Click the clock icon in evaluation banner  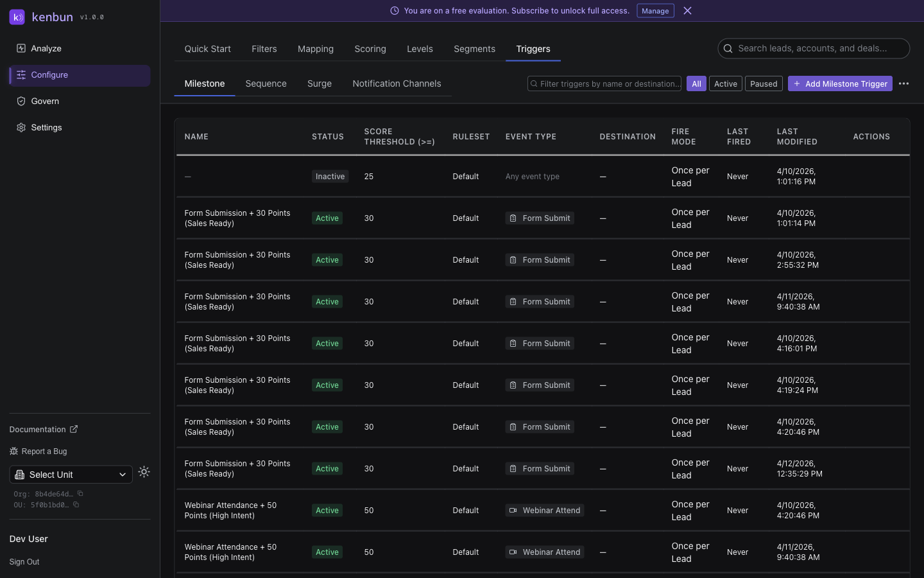(395, 11)
